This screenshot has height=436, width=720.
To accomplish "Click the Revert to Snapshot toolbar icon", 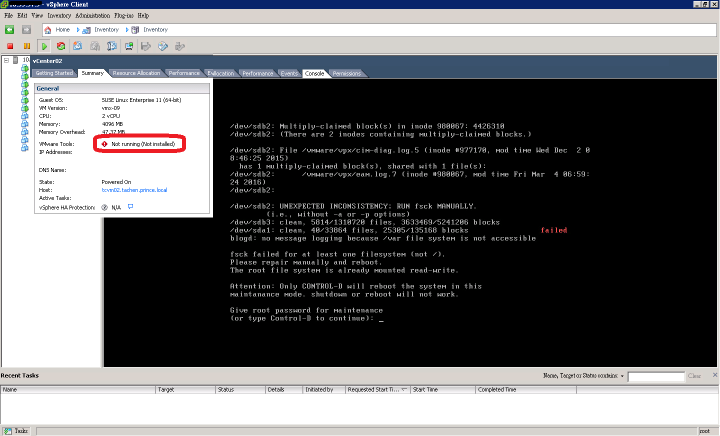I will click(95, 46).
